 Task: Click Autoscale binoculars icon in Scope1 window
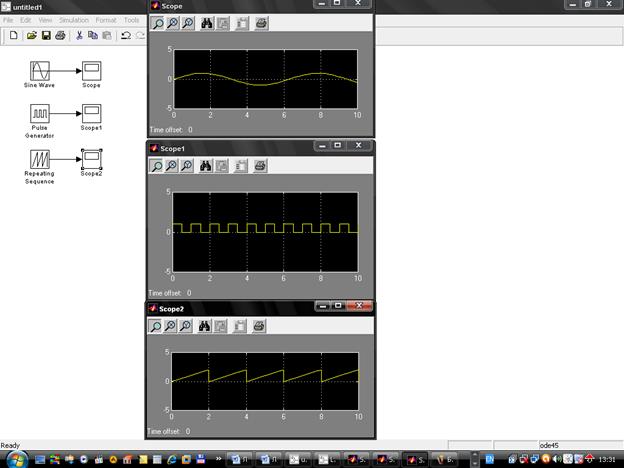point(205,166)
